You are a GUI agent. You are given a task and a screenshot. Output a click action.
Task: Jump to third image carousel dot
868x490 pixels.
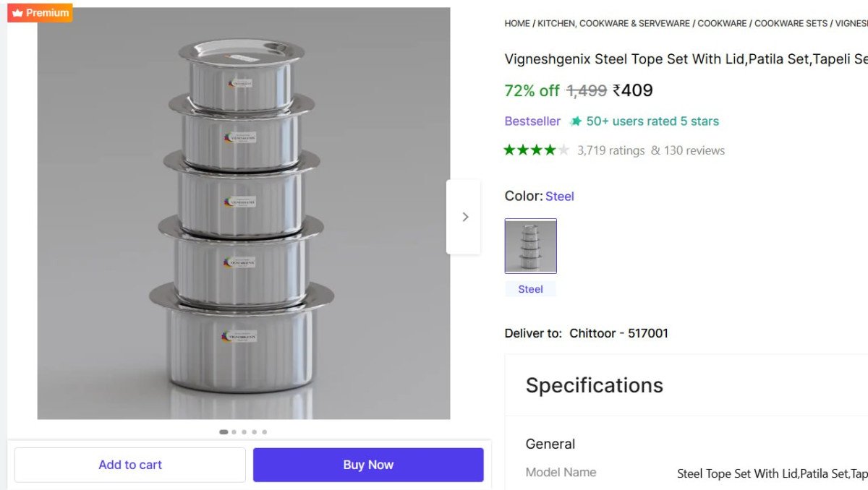click(x=244, y=432)
